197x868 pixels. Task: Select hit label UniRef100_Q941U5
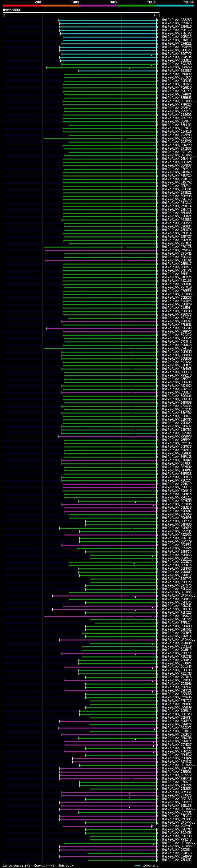coord(176,57)
